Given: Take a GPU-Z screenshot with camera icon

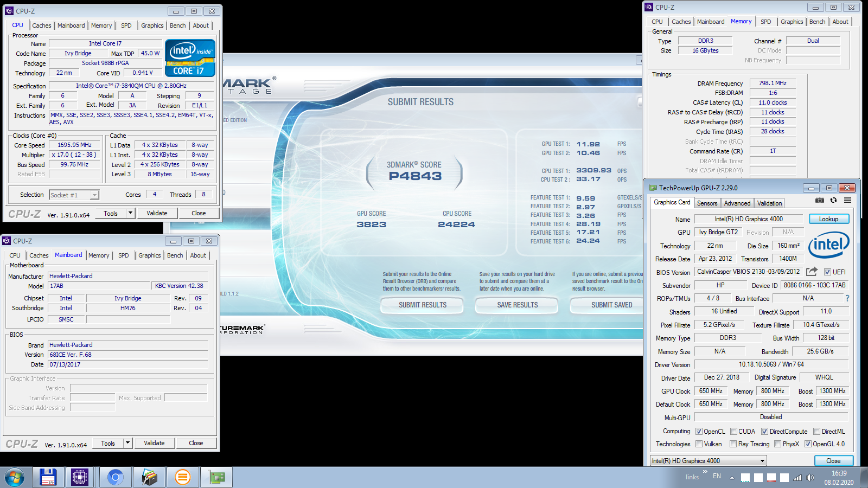Looking at the screenshot, I should tap(819, 200).
